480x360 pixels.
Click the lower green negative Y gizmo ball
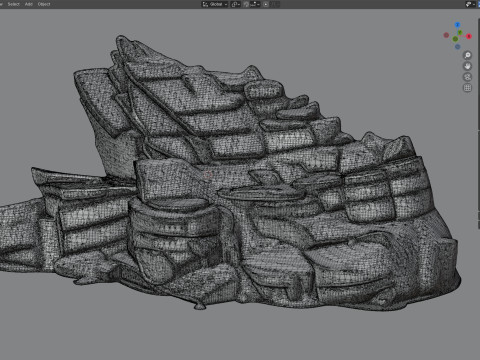(455, 39)
